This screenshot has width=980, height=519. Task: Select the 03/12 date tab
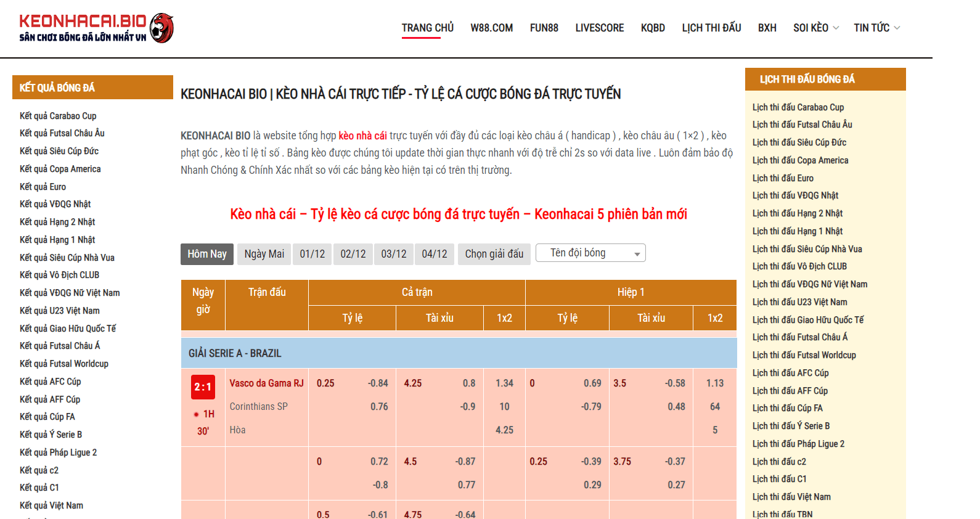394,254
